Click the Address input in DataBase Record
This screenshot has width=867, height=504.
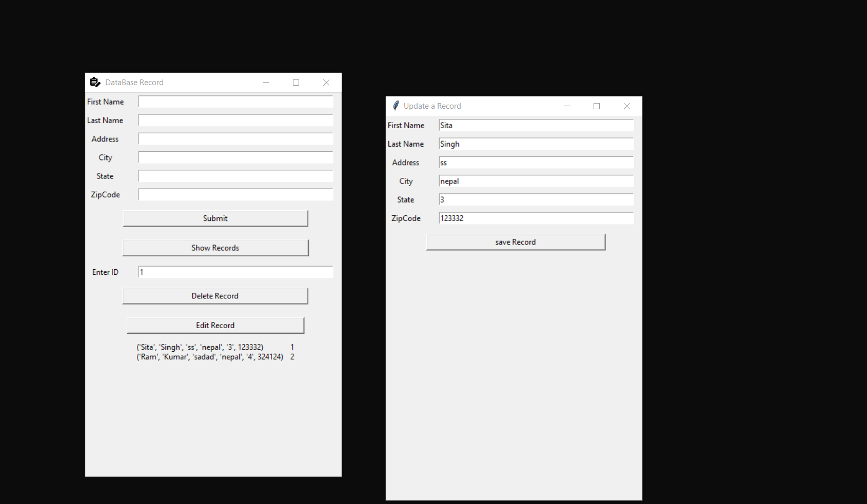tap(235, 138)
